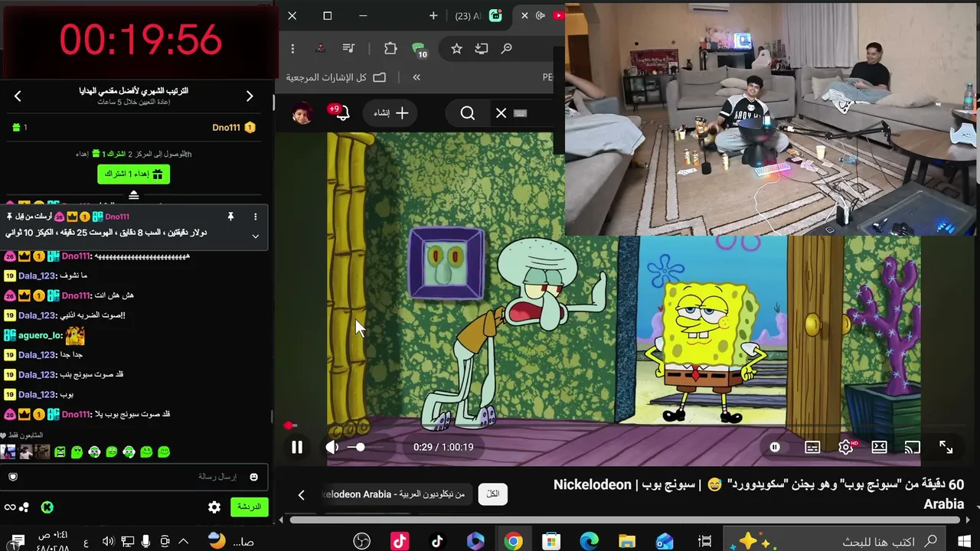Click Dno111 on the leaderboard
This screenshot has height=551, width=980.
227,128
